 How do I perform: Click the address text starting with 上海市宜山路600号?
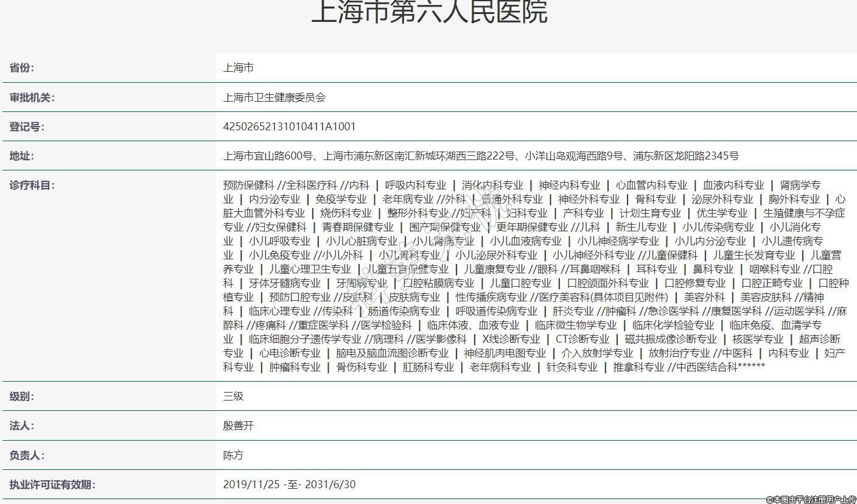coord(480,156)
